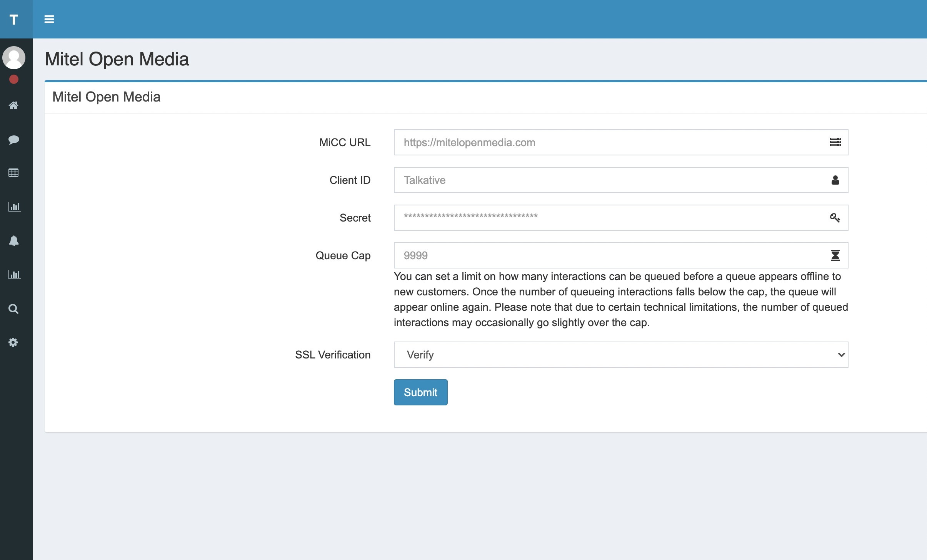The width and height of the screenshot is (927, 560).
Task: Click the key icon in Secret field
Action: tap(835, 218)
